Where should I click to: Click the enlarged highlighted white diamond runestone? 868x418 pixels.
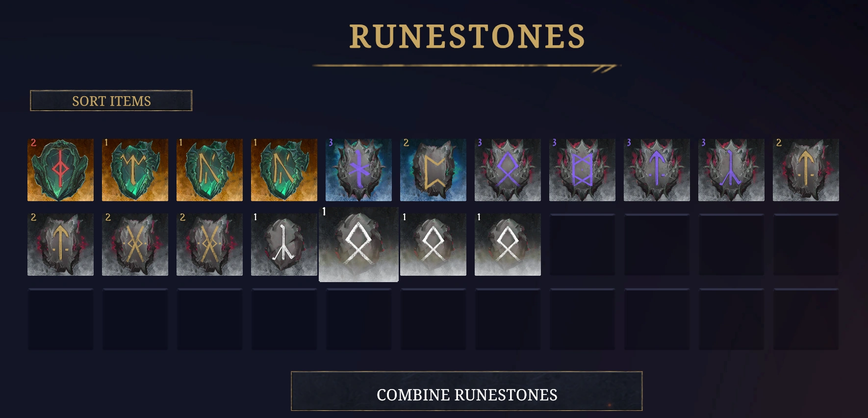(358, 244)
